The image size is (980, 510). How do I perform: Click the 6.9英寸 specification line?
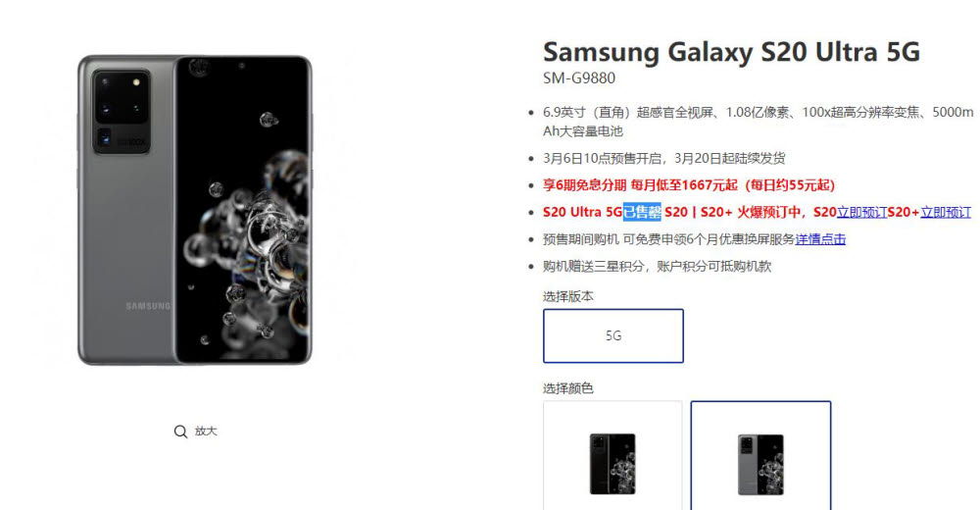tap(758, 122)
